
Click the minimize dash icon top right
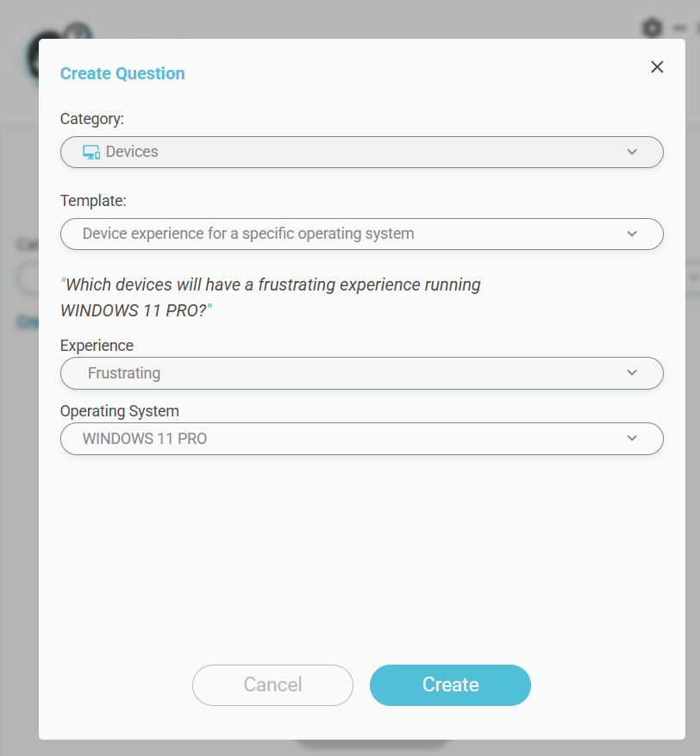(x=678, y=28)
